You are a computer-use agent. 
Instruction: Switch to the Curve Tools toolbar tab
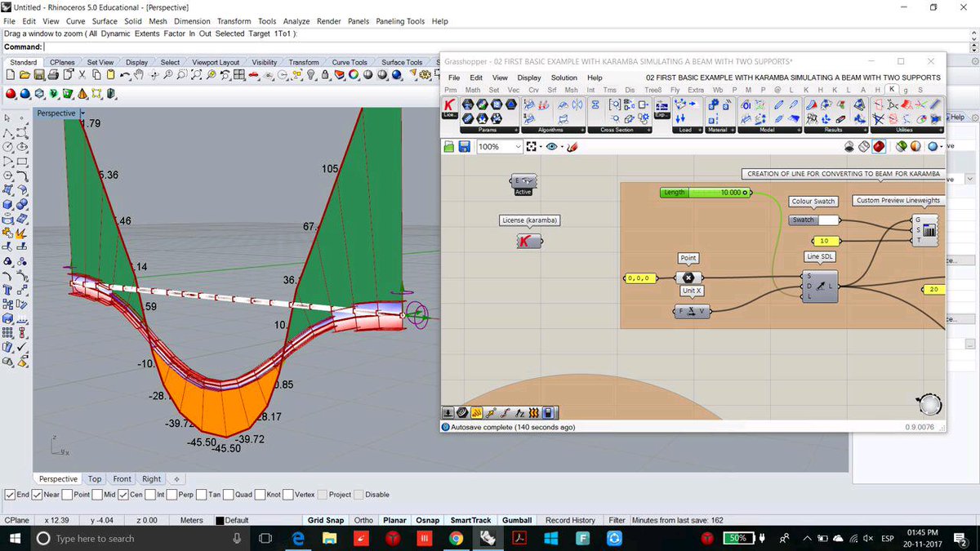[x=350, y=62]
